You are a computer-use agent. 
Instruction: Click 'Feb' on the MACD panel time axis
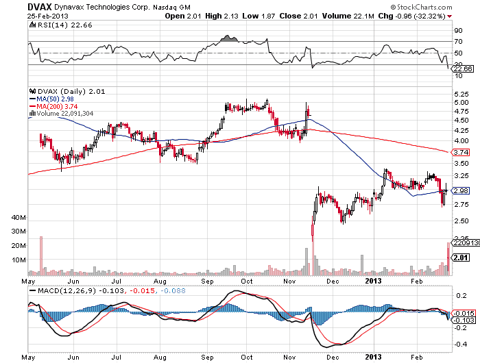tap(417, 357)
